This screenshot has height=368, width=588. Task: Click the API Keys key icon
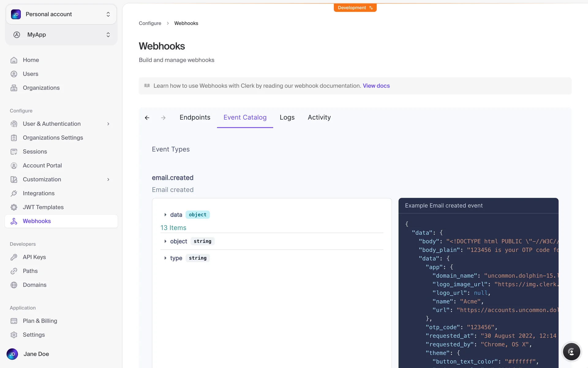tap(14, 257)
